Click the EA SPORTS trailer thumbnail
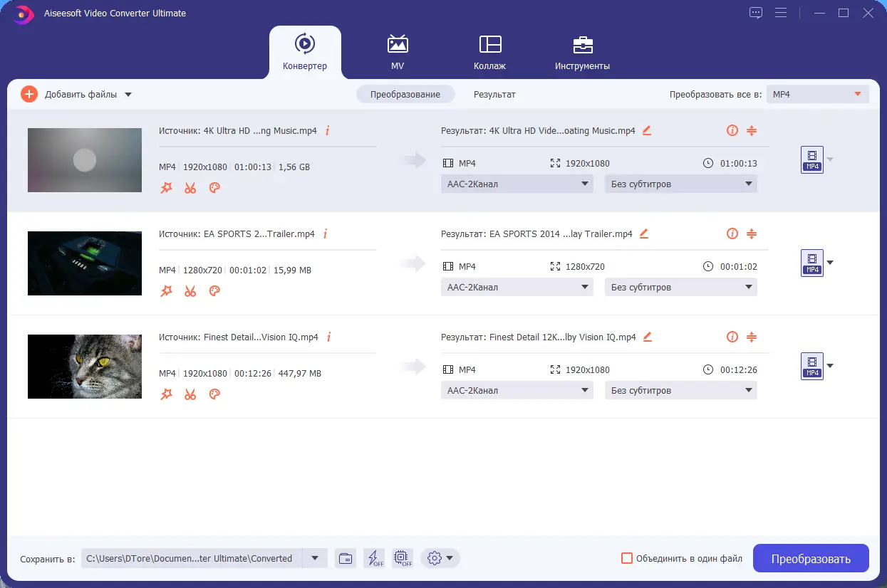The width and height of the screenshot is (887, 588). (x=85, y=263)
